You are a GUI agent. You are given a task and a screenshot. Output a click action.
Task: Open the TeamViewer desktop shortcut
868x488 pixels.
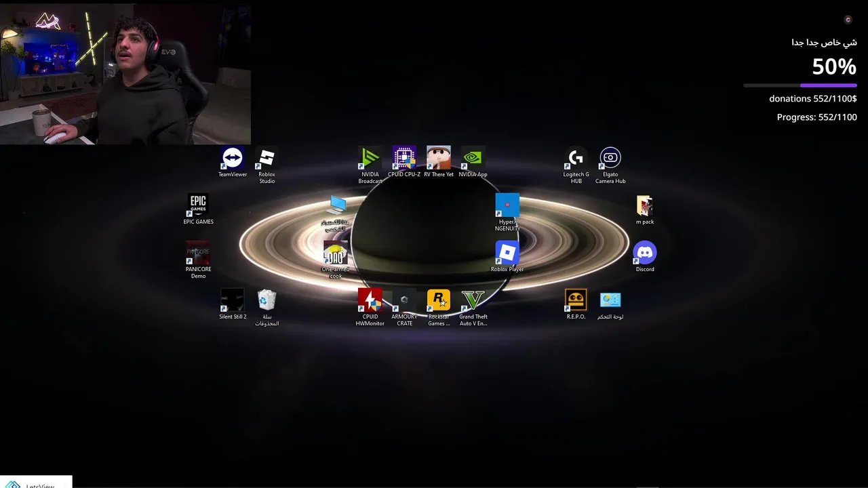233,163
